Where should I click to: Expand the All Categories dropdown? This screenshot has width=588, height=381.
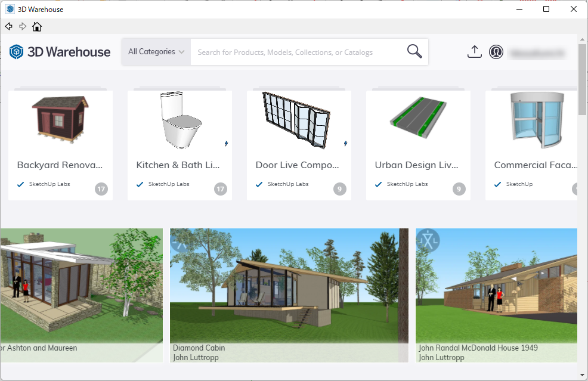point(156,52)
